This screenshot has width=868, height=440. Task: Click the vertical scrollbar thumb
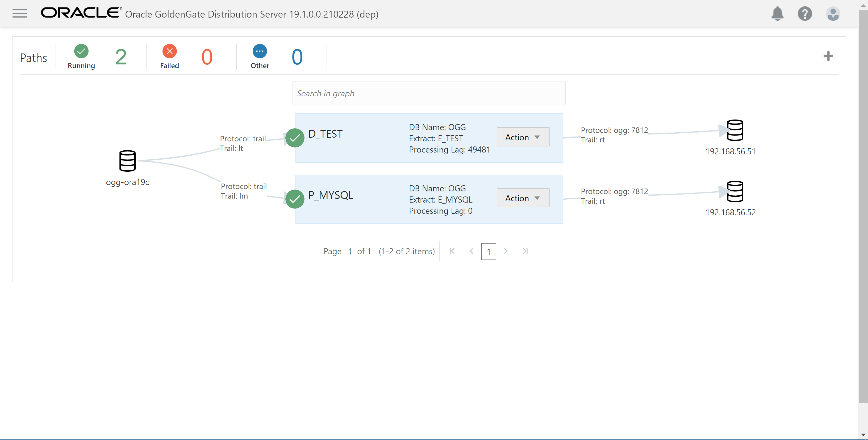point(863,206)
